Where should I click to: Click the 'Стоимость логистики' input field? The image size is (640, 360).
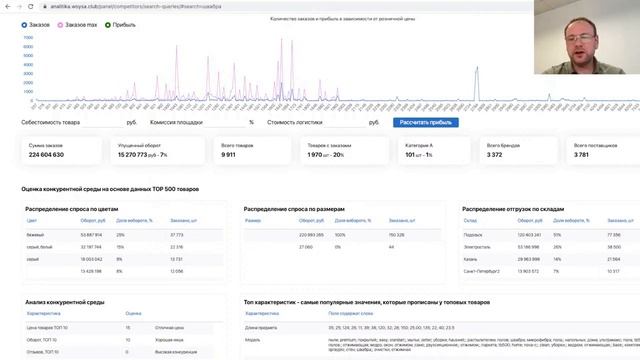point(345,122)
